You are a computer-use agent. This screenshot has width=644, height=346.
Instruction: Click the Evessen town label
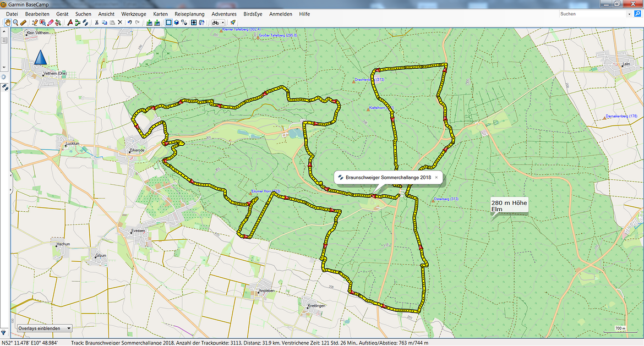pos(138,230)
